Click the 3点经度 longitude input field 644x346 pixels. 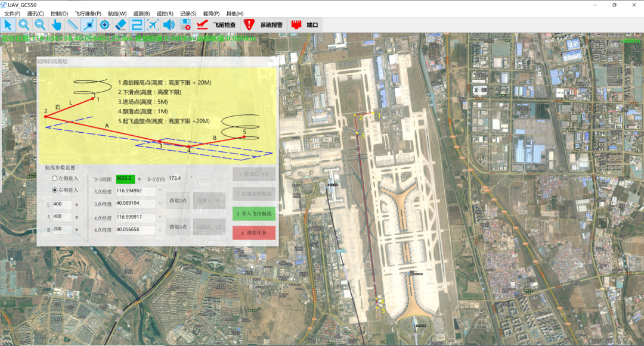(136, 191)
